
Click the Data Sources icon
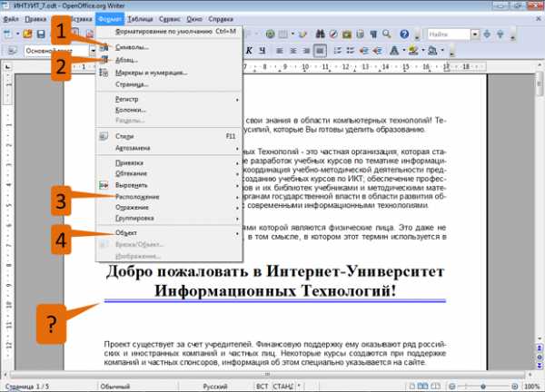[360, 34]
